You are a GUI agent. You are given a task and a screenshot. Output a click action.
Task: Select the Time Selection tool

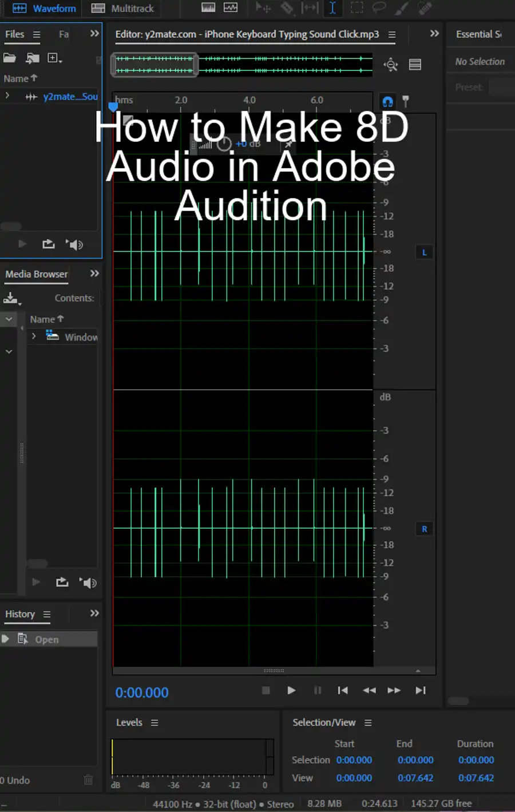[x=332, y=8]
